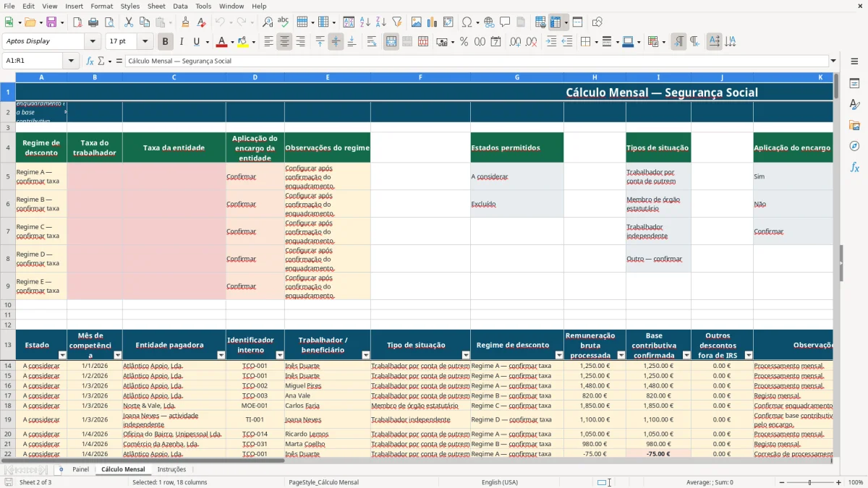Click English (USA) language in status bar
The width and height of the screenshot is (868, 488).
pyautogui.click(x=500, y=482)
